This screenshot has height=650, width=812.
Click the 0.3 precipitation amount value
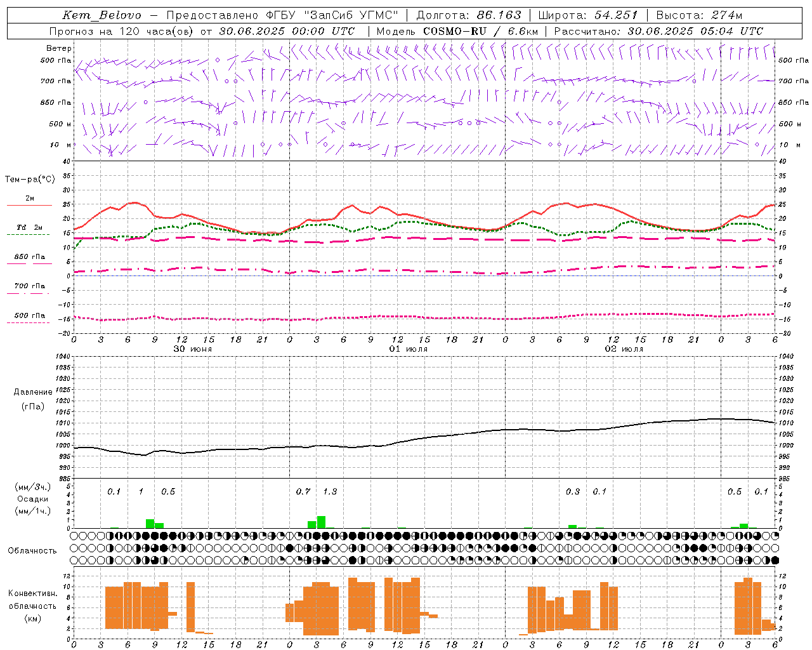click(x=573, y=491)
